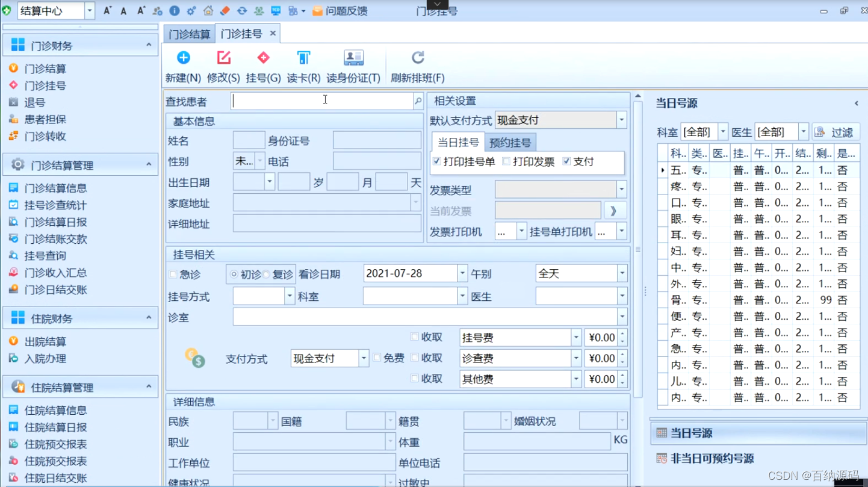Image resolution: width=868 pixels, height=487 pixels.
Task: Click the search magnifier in 查找患者 field
Action: pos(418,101)
